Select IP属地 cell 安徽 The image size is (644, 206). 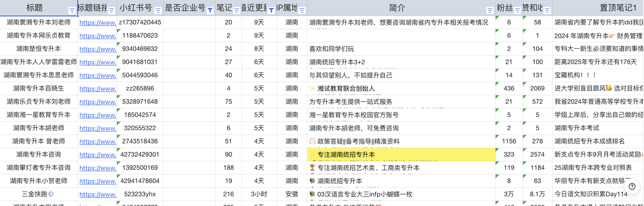tap(292, 194)
